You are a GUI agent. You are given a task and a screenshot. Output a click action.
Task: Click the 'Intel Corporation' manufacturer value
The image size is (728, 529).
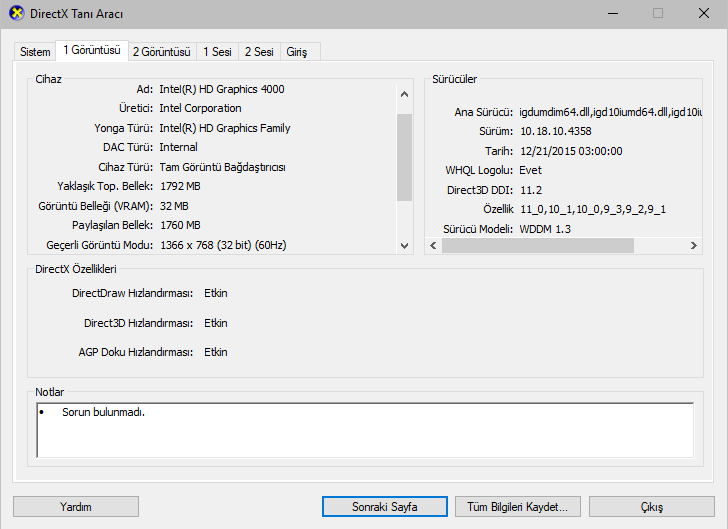200,108
